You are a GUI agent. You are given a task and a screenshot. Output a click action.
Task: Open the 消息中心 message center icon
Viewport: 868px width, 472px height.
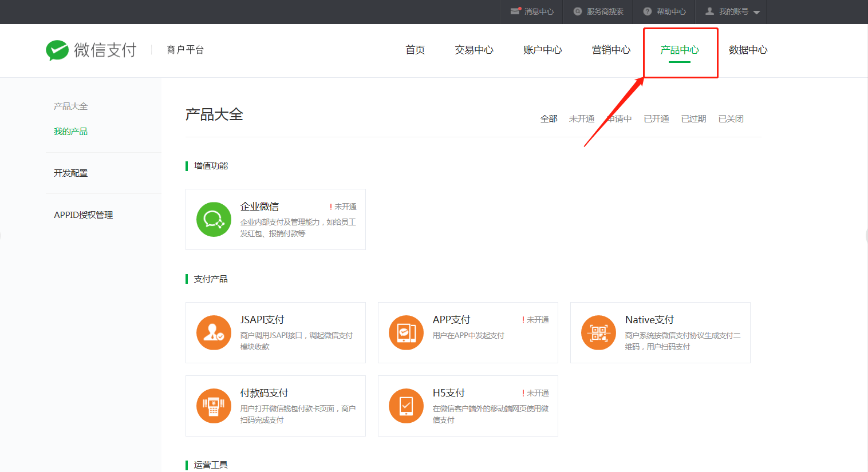(x=531, y=11)
